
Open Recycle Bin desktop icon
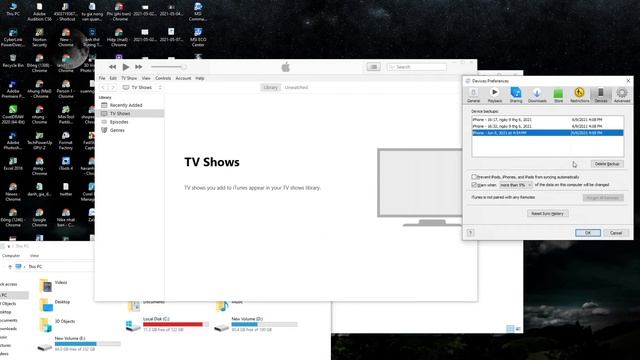13,61
